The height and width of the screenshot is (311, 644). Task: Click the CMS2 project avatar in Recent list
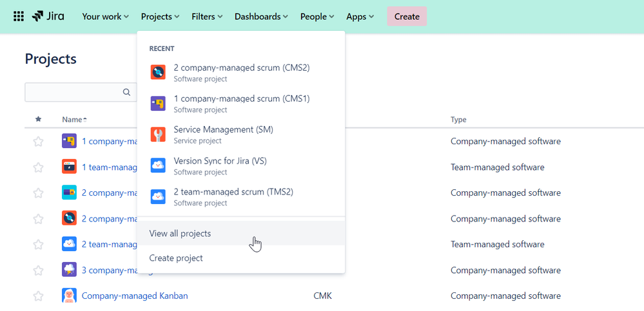click(x=158, y=72)
